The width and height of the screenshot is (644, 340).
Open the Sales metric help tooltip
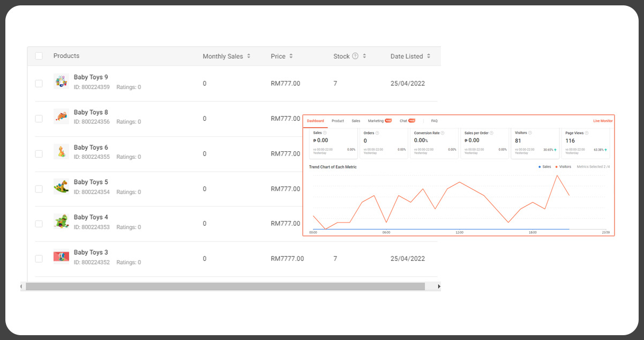[325, 132]
